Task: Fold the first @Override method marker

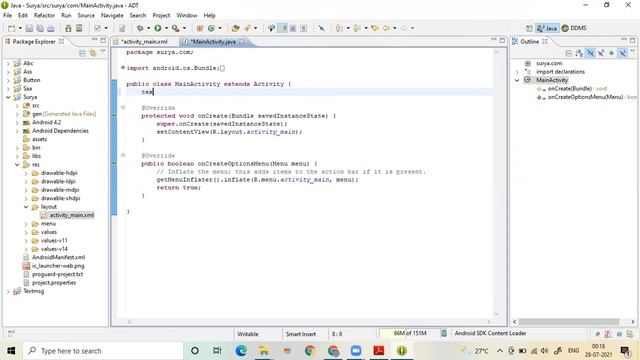Action: [x=123, y=108]
